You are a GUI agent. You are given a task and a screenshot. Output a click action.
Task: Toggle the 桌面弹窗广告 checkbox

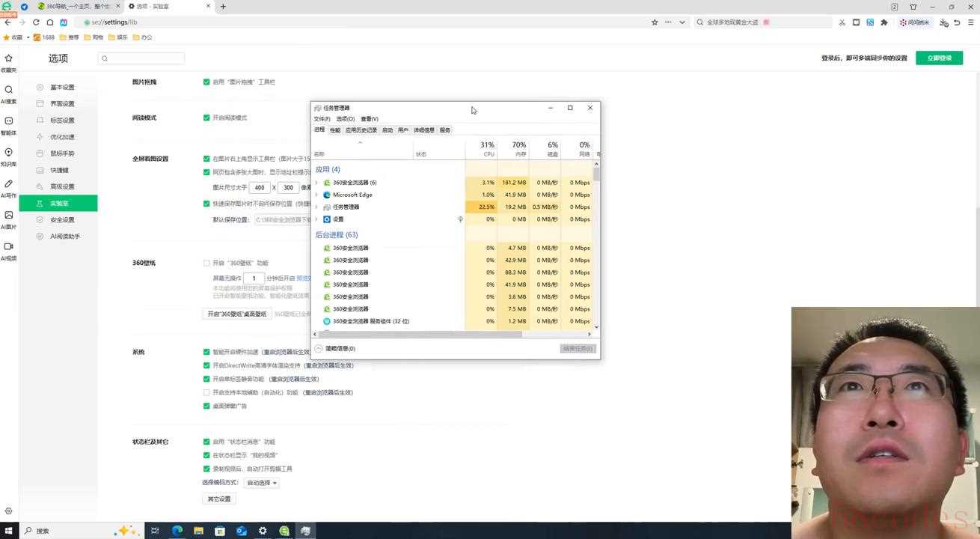click(x=206, y=406)
